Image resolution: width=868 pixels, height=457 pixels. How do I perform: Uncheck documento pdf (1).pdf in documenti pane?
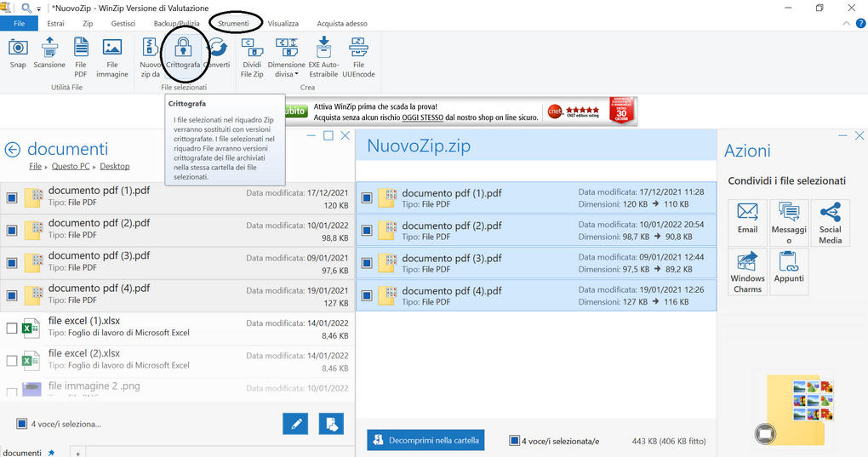click(x=12, y=197)
